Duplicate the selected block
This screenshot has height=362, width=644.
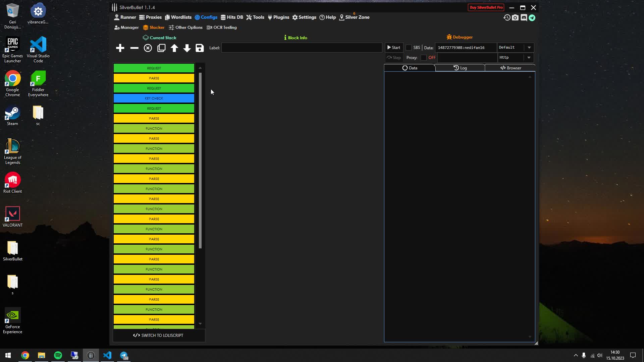(x=161, y=48)
